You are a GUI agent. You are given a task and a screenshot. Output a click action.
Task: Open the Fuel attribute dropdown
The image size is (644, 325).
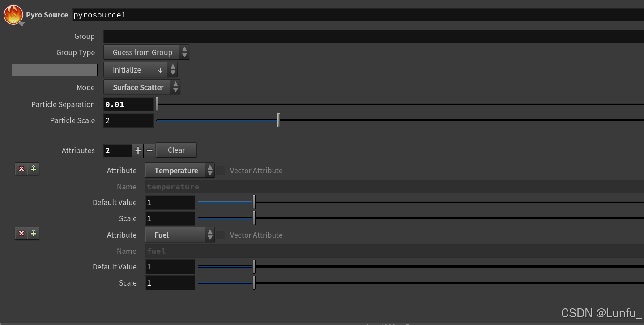(176, 235)
